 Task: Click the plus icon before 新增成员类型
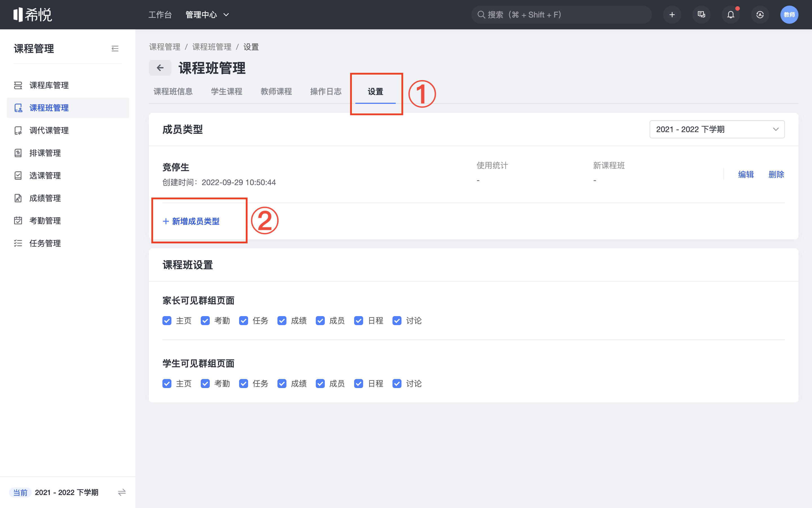166,222
